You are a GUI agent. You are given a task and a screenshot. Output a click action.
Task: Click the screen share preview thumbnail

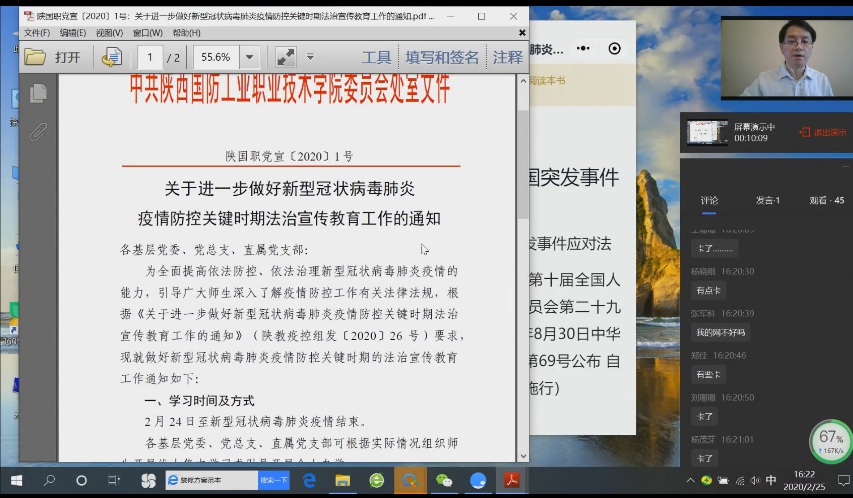click(706, 132)
